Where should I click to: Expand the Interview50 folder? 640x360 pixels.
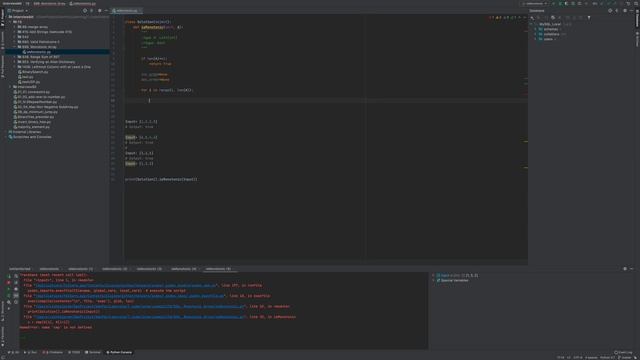pos(10,87)
